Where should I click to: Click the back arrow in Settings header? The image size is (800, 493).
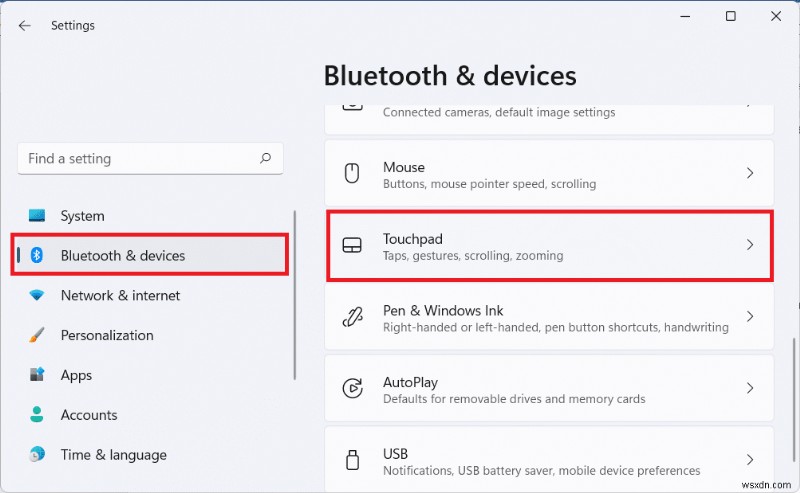[x=24, y=26]
